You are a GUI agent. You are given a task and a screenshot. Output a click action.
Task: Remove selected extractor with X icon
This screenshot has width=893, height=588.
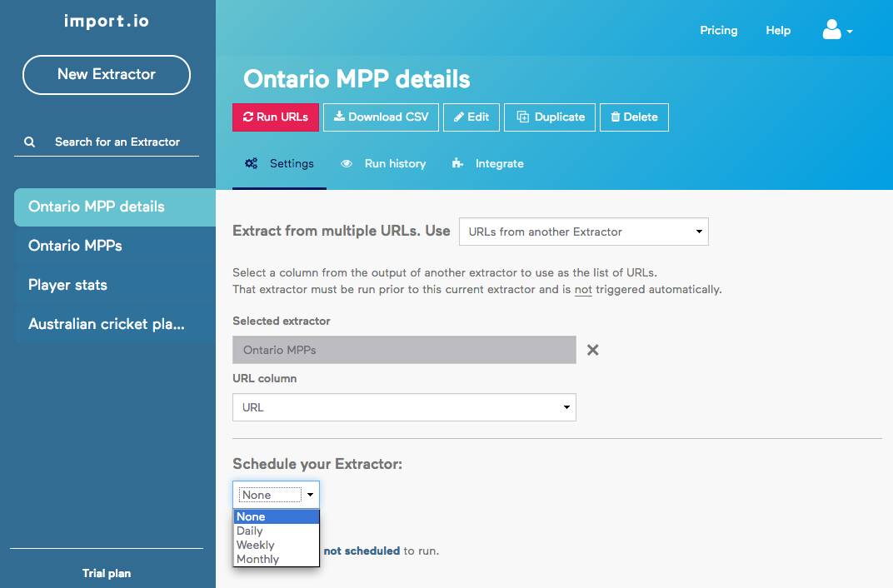point(593,350)
